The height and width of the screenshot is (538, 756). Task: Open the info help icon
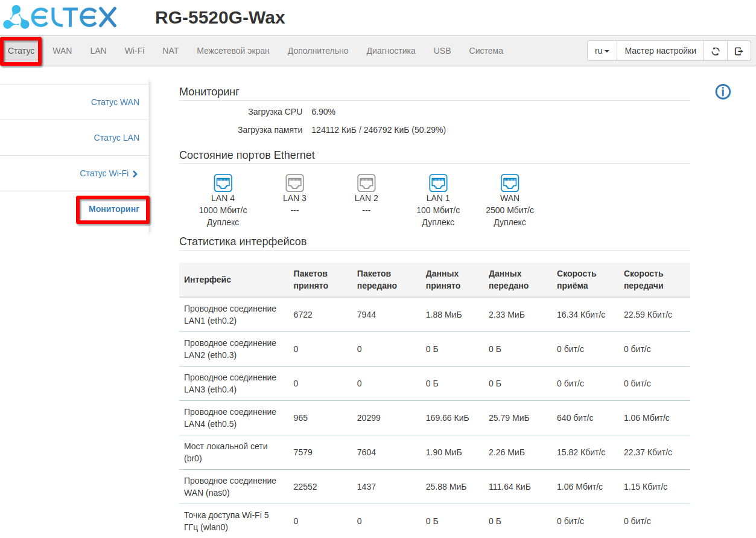tap(723, 92)
